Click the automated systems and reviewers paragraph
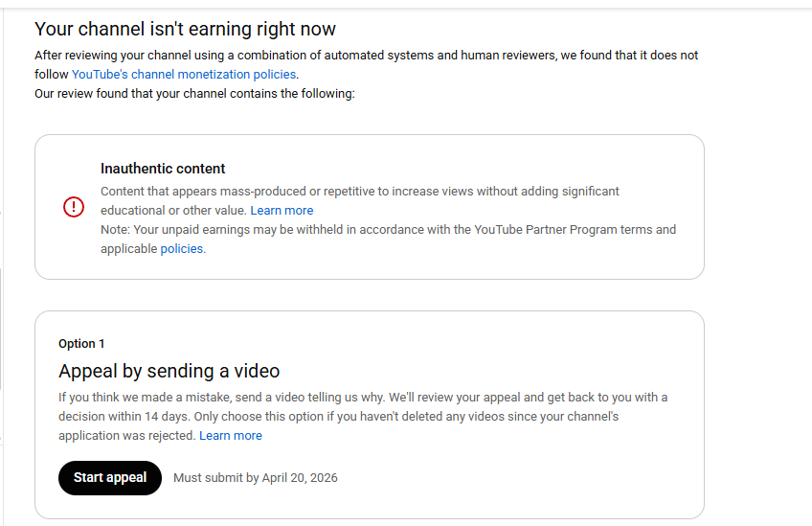This screenshot has width=812, height=526. pyautogui.click(x=366, y=55)
